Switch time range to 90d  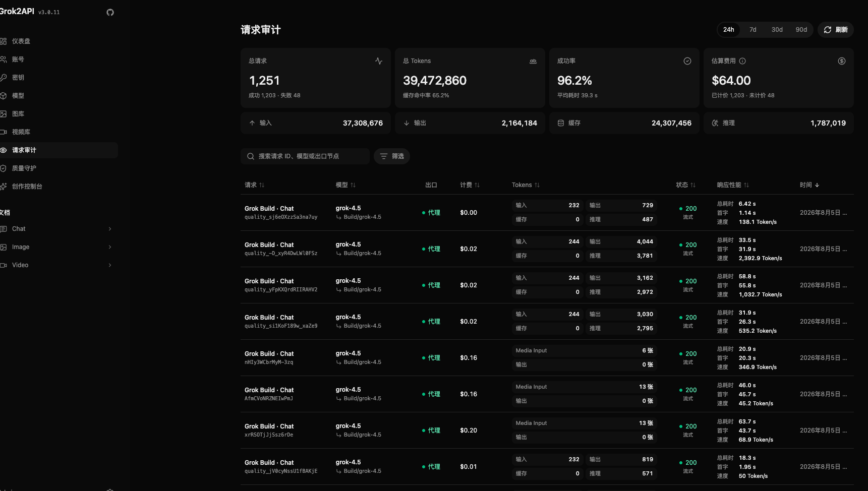coord(801,30)
